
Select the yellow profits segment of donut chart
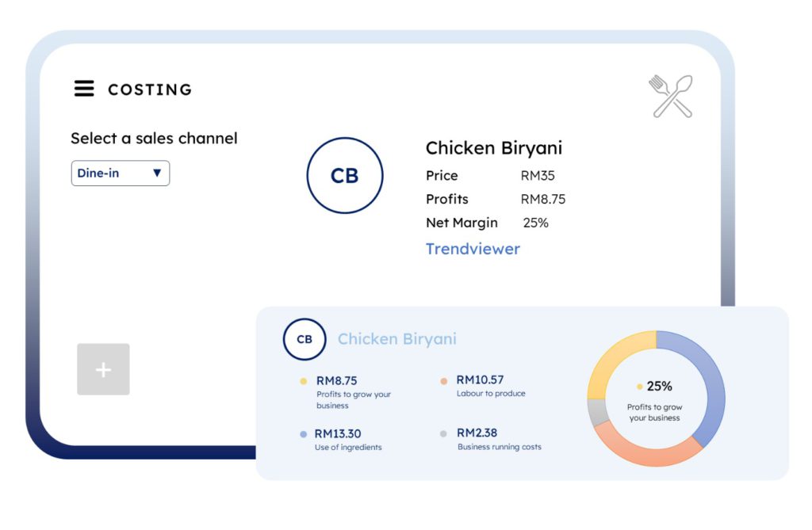pyautogui.click(x=614, y=362)
